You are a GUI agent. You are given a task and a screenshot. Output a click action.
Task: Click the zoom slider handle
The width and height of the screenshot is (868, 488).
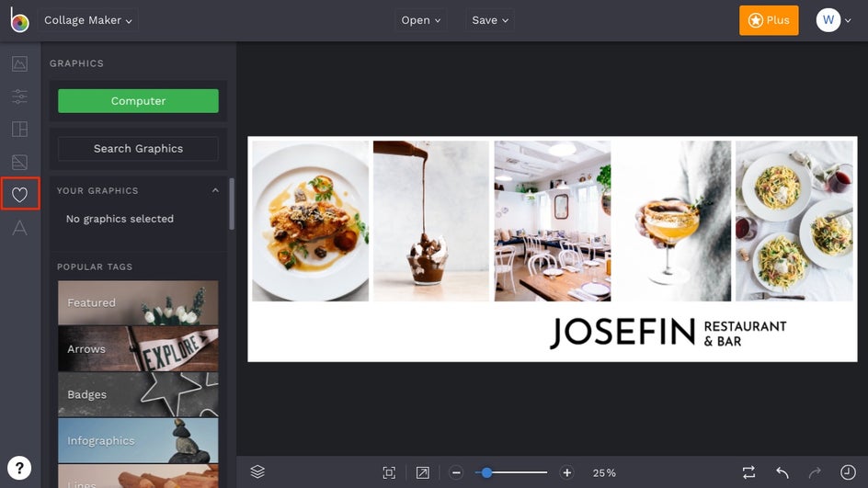[x=486, y=472]
